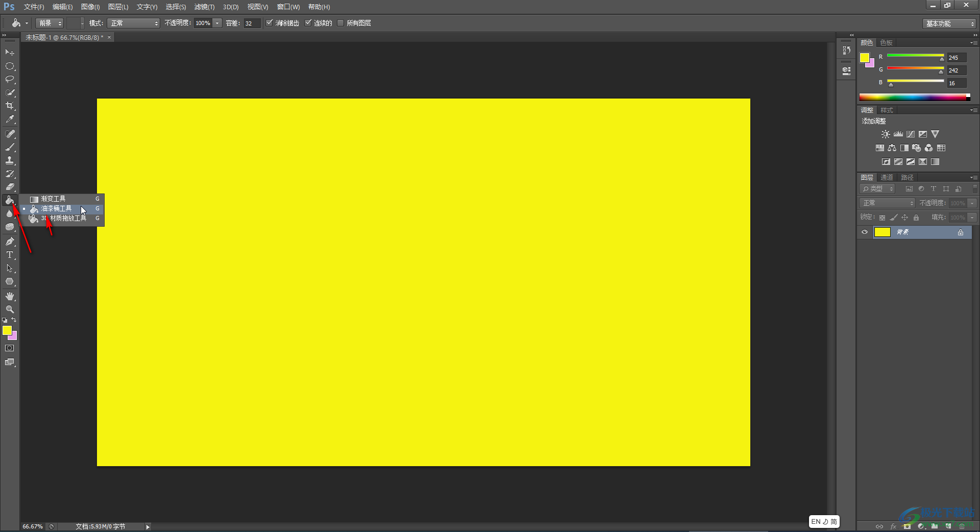Select the Polygon shape tool
The image size is (980, 532).
pyautogui.click(x=10, y=281)
